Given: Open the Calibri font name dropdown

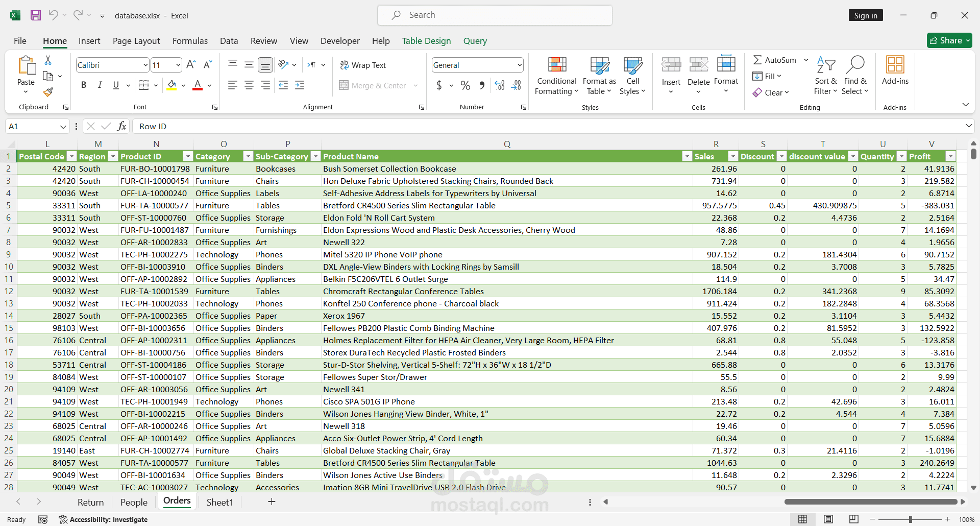Looking at the screenshot, I should pyautogui.click(x=145, y=65).
